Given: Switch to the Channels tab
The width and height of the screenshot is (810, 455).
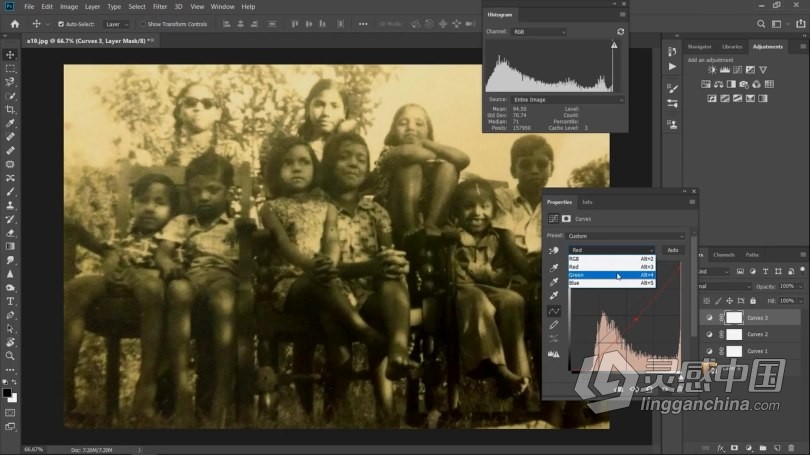Looking at the screenshot, I should coord(724,255).
